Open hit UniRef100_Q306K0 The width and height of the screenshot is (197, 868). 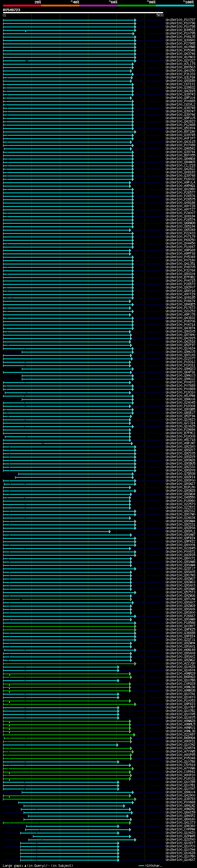(180, 40)
